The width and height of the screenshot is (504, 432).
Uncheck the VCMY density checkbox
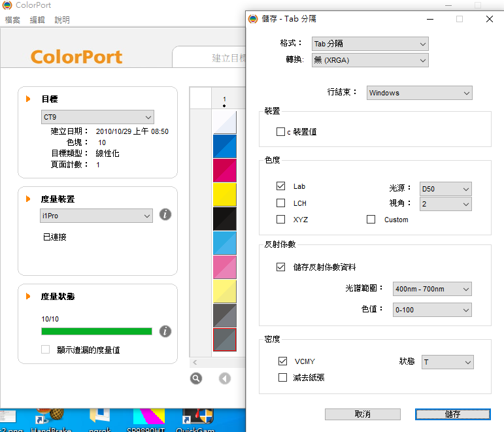[282, 361]
